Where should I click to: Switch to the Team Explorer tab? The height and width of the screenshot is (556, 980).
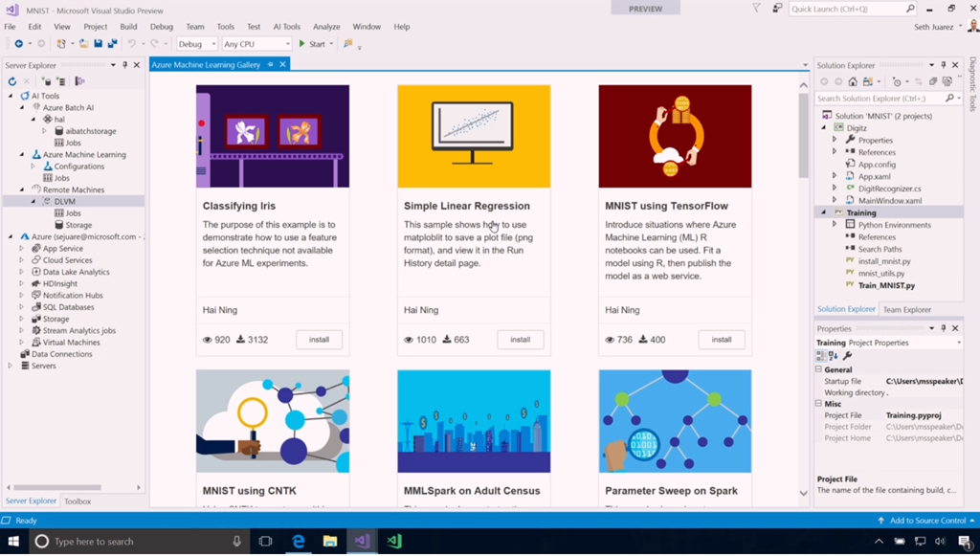click(x=906, y=309)
